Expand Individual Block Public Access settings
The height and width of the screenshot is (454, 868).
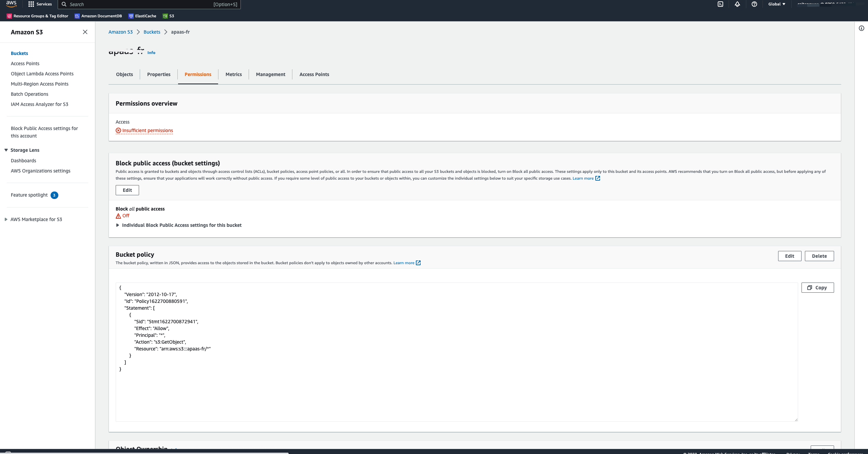118,225
